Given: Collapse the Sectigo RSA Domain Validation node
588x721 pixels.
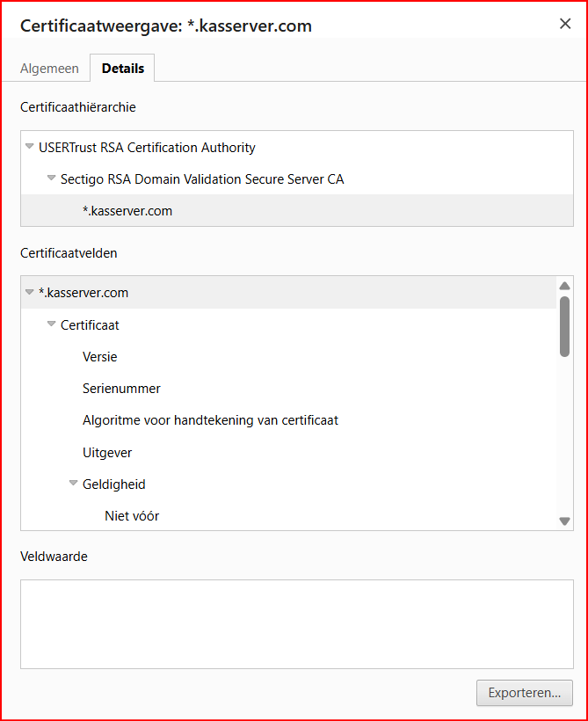Looking at the screenshot, I should (x=51, y=178).
